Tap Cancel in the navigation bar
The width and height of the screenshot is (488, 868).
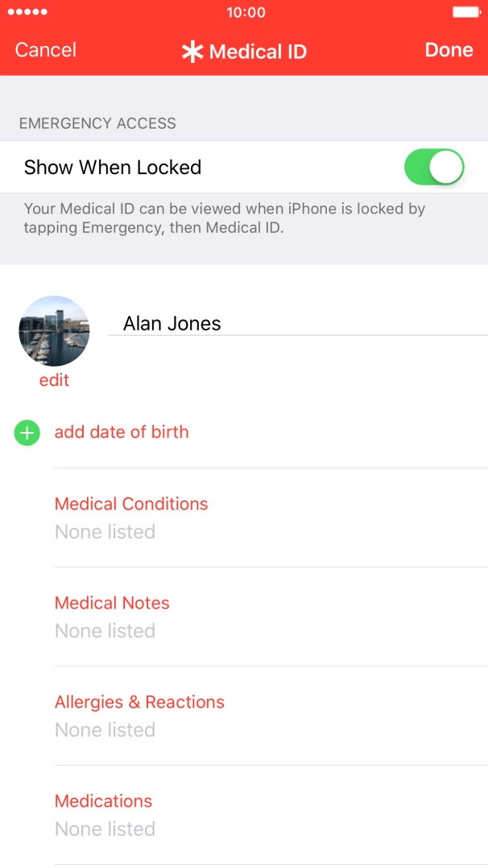tap(46, 50)
